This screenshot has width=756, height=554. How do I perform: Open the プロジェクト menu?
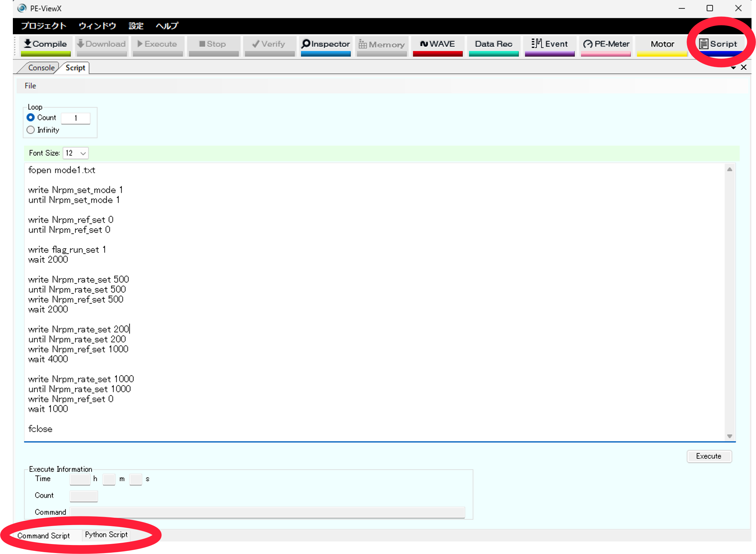tap(44, 26)
